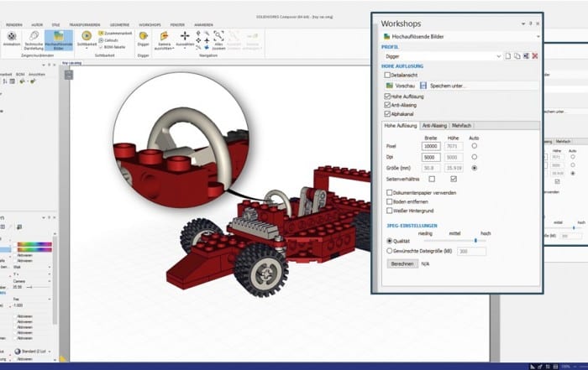Click the sort icon in left panel toolbar
Screen dimensions: 588x370
pyautogui.click(x=5, y=81)
